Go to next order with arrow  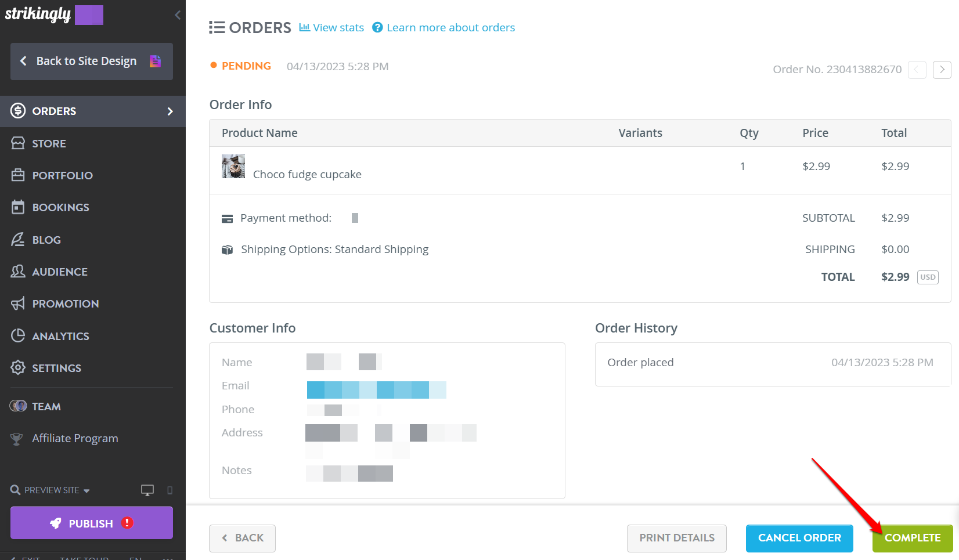942,70
